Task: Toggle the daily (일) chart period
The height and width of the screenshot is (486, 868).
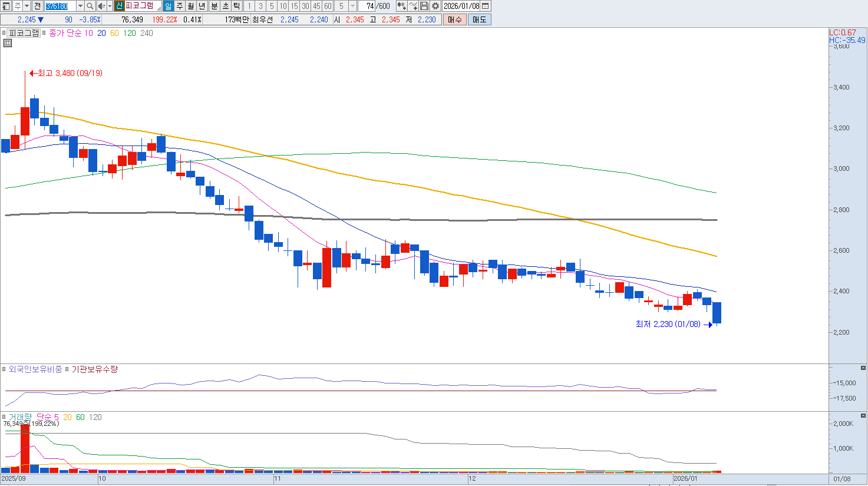Action: click(x=168, y=6)
